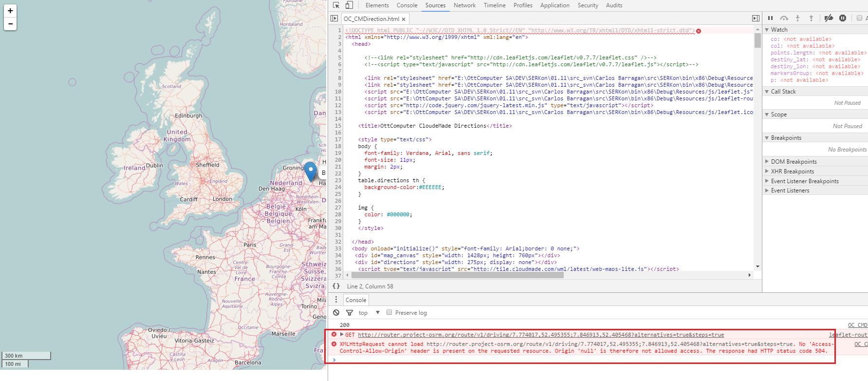The width and height of the screenshot is (868, 381).
Task: Click the London label on map
Action: coord(222,199)
